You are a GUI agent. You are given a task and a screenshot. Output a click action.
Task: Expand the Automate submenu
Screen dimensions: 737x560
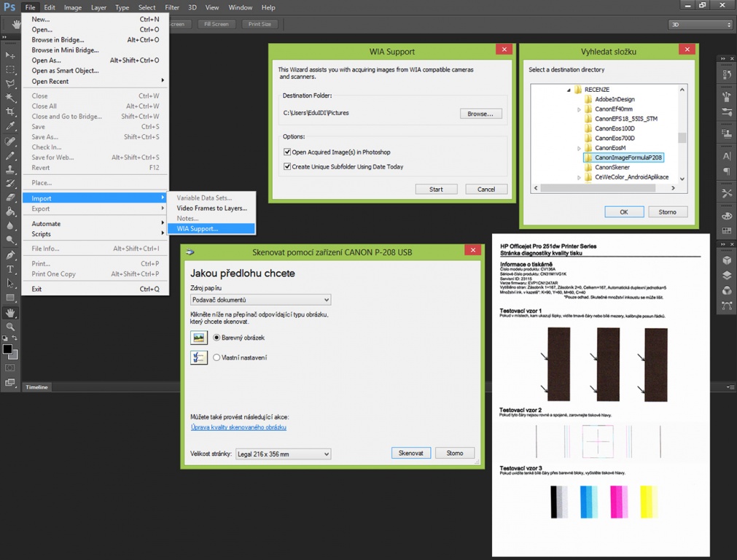tap(95, 224)
